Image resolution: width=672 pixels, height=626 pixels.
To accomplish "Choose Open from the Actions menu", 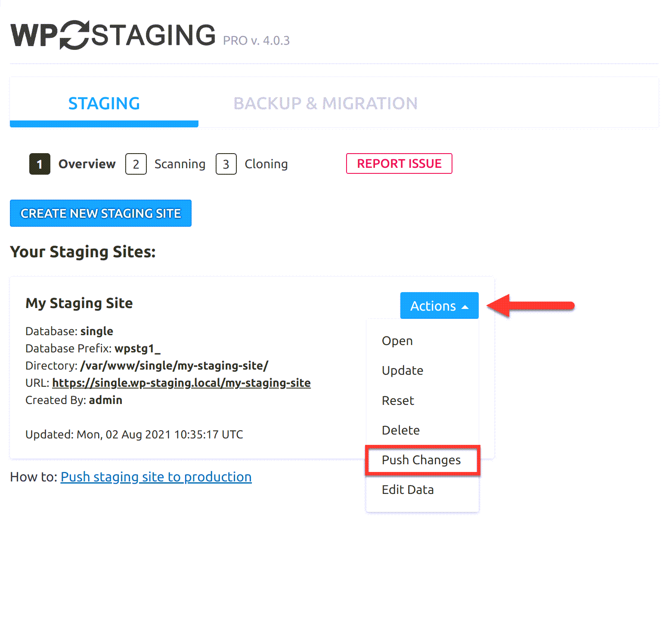I will coord(396,340).
